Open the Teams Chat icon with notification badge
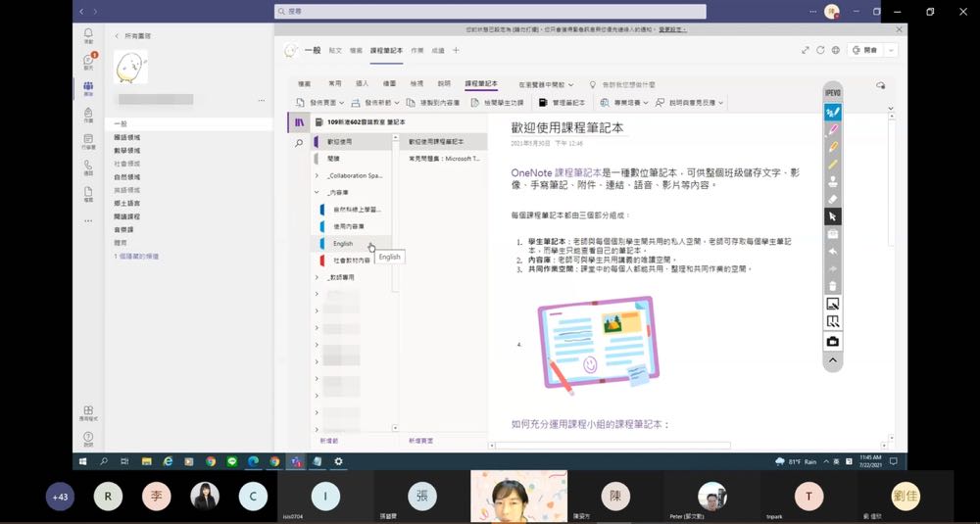The height and width of the screenshot is (524, 980). pyautogui.click(x=89, y=61)
